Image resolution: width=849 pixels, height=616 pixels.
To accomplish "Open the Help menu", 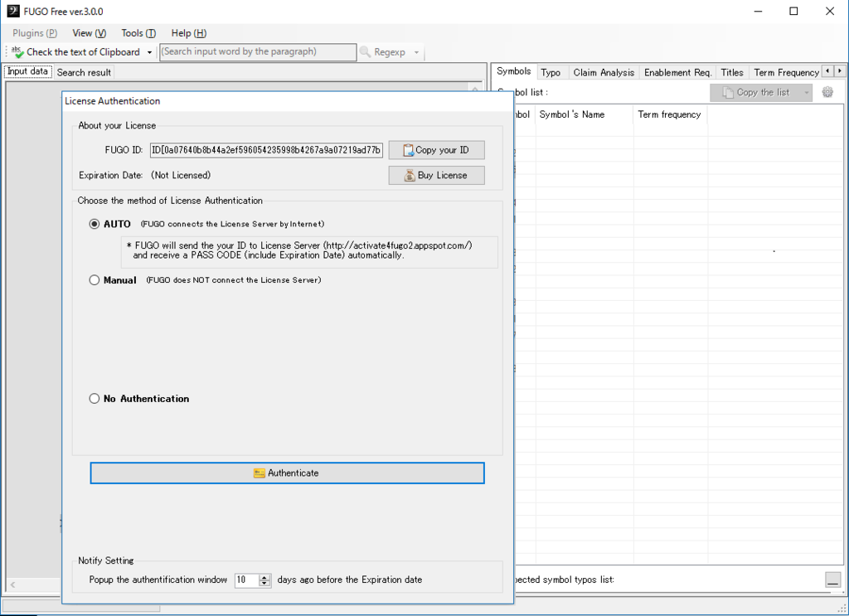I will [x=188, y=33].
